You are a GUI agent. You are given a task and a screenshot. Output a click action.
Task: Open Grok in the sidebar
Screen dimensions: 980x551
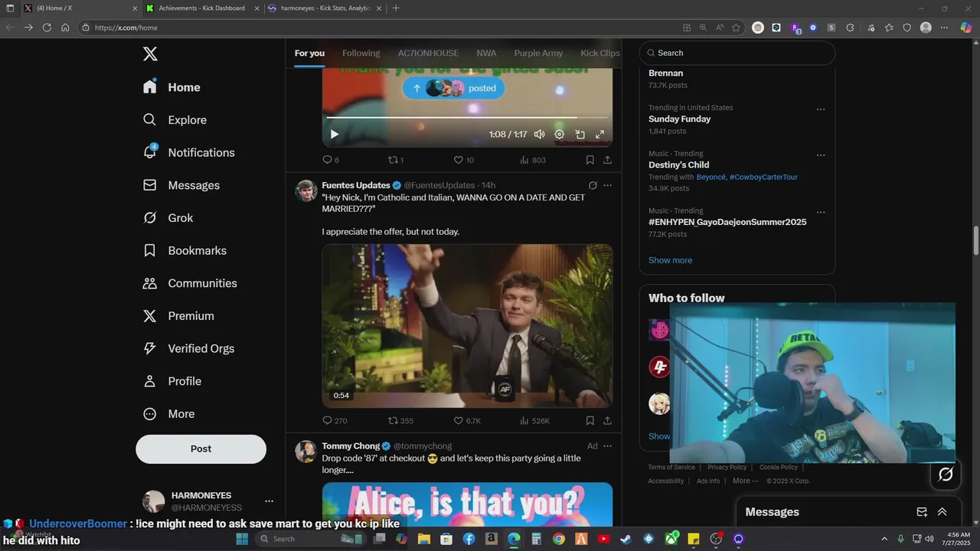pos(168,218)
